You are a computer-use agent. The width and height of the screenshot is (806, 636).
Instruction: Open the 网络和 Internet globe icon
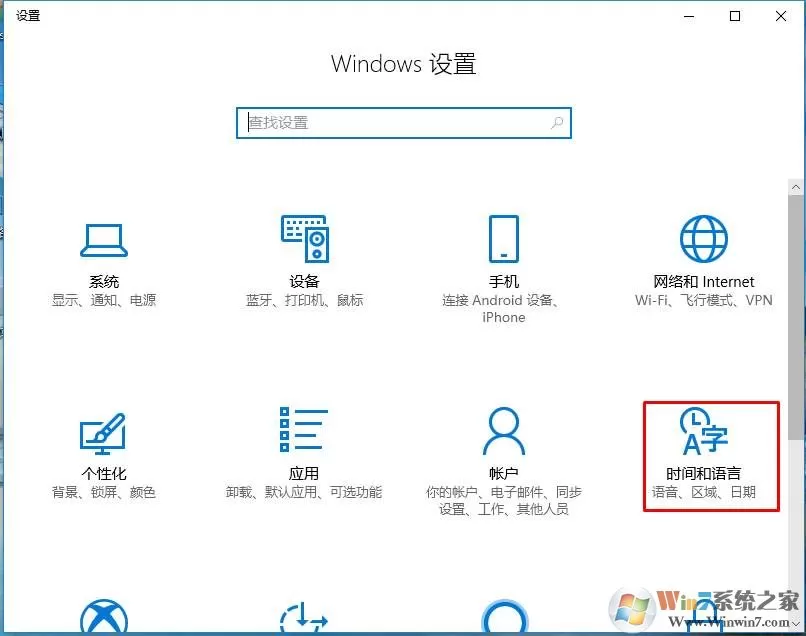tap(704, 239)
